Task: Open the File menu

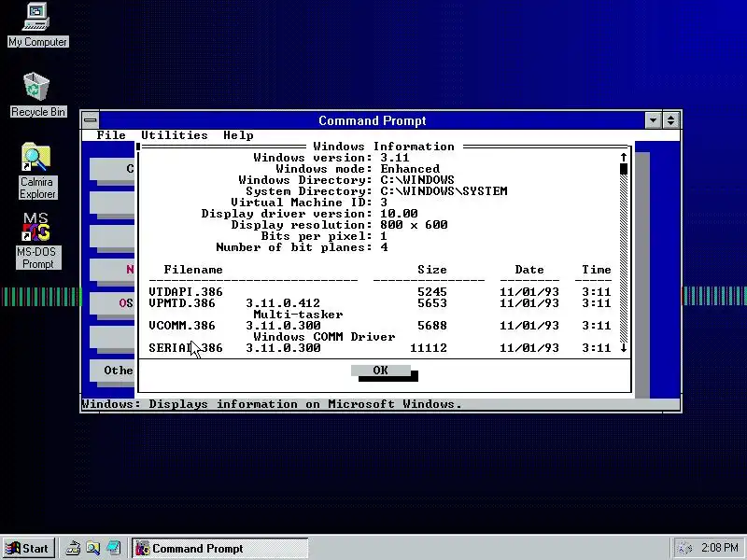Action: [x=111, y=135]
